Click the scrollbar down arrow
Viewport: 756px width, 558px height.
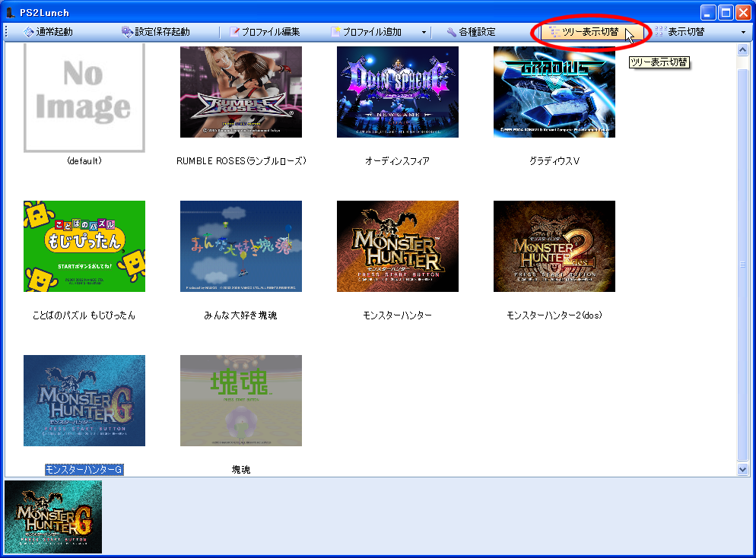pos(742,469)
